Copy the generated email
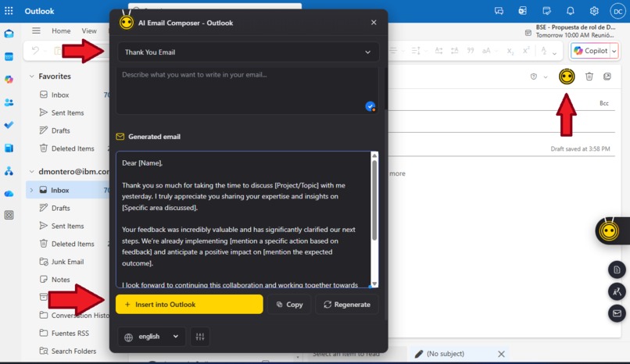This screenshot has width=630, height=364. 289,304
